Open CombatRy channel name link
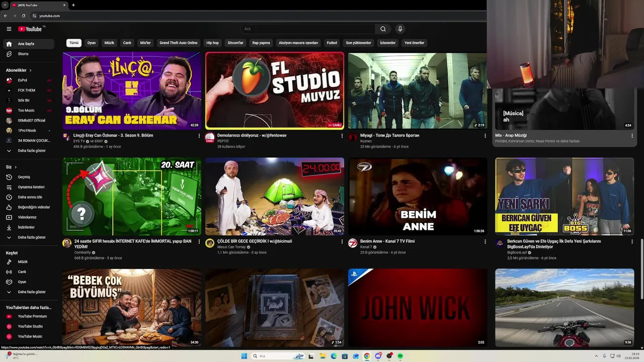 [83, 252]
